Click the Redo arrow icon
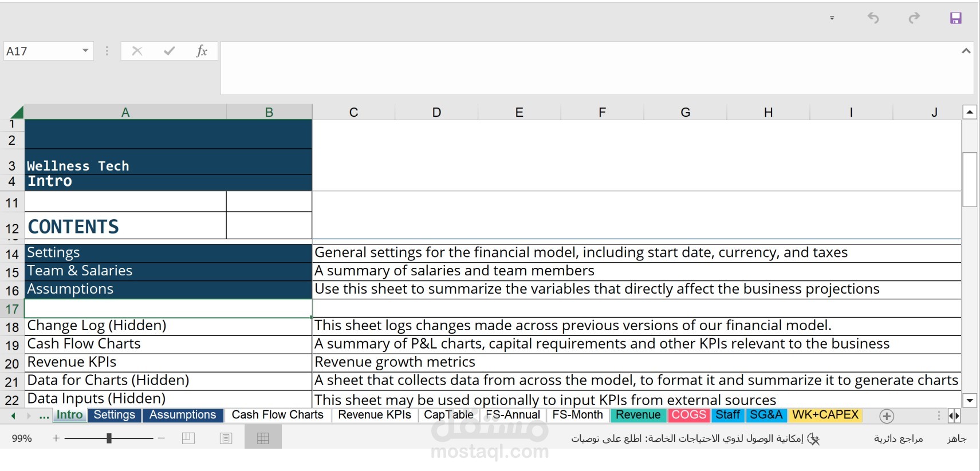The image size is (980, 471). coord(914,18)
